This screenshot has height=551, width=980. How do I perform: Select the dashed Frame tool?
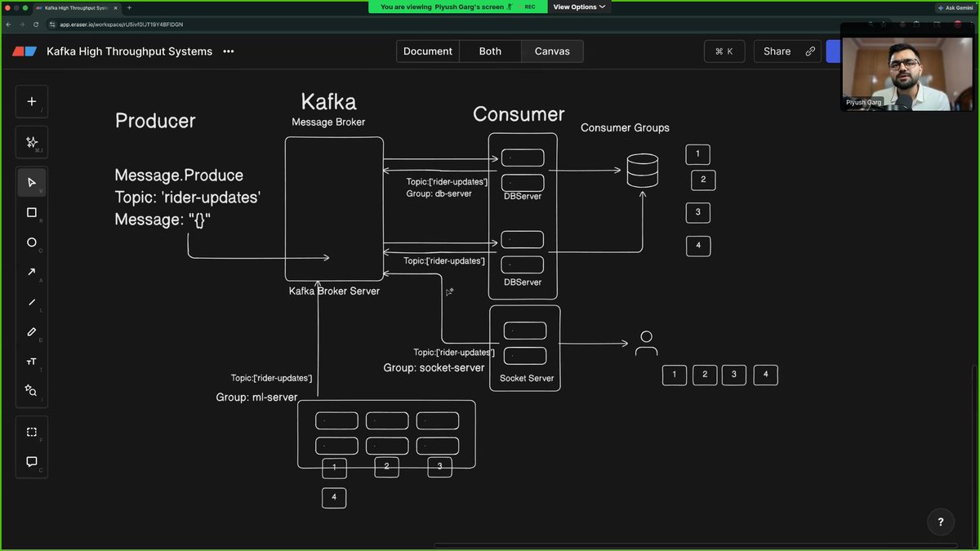(x=32, y=432)
